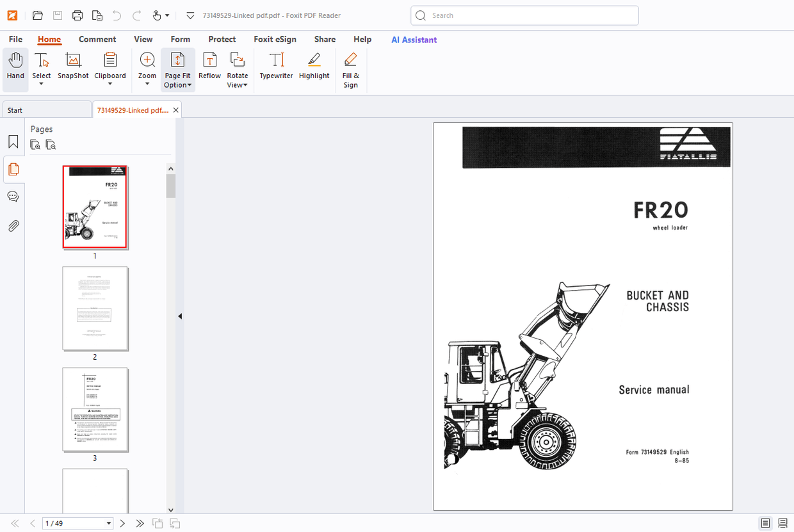Open the Bookmarks panel
The image size is (794, 532).
pos(13,141)
